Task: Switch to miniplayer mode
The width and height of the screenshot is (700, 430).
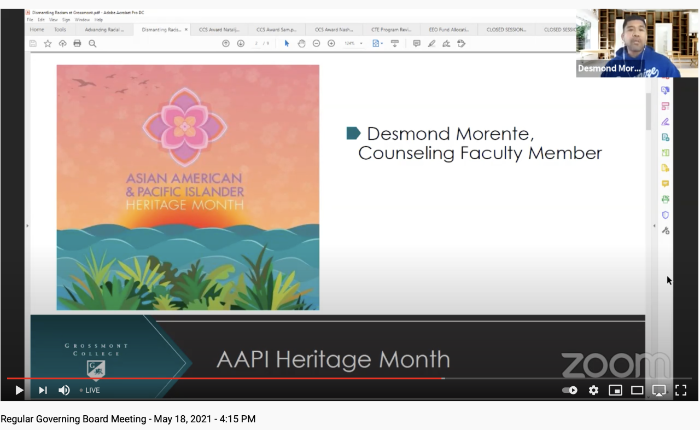Action: point(615,390)
